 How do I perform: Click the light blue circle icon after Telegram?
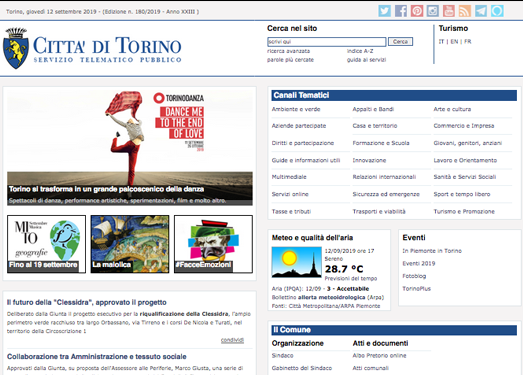(x=497, y=11)
